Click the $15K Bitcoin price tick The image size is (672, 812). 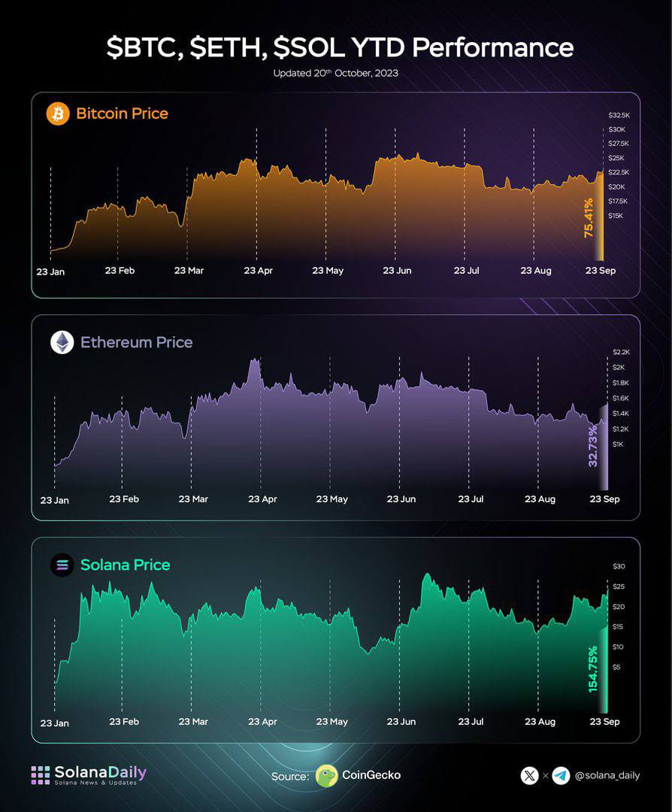[x=616, y=216]
